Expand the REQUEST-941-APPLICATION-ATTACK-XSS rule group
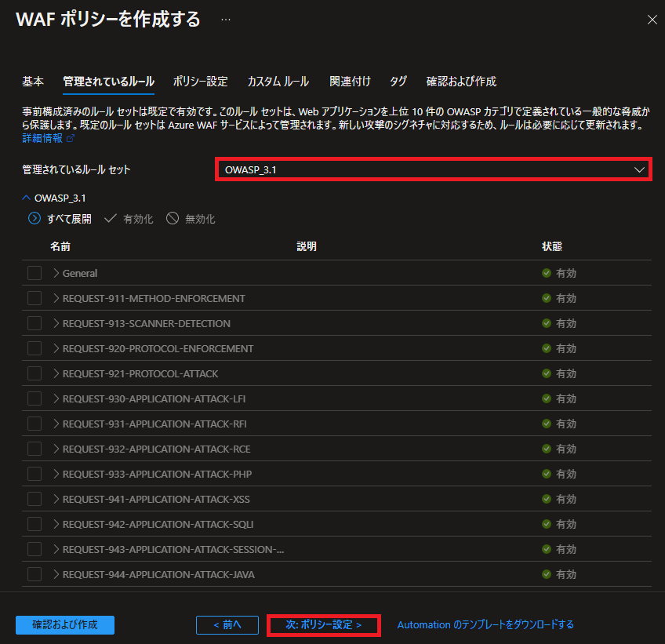This screenshot has width=665, height=644. click(x=56, y=499)
